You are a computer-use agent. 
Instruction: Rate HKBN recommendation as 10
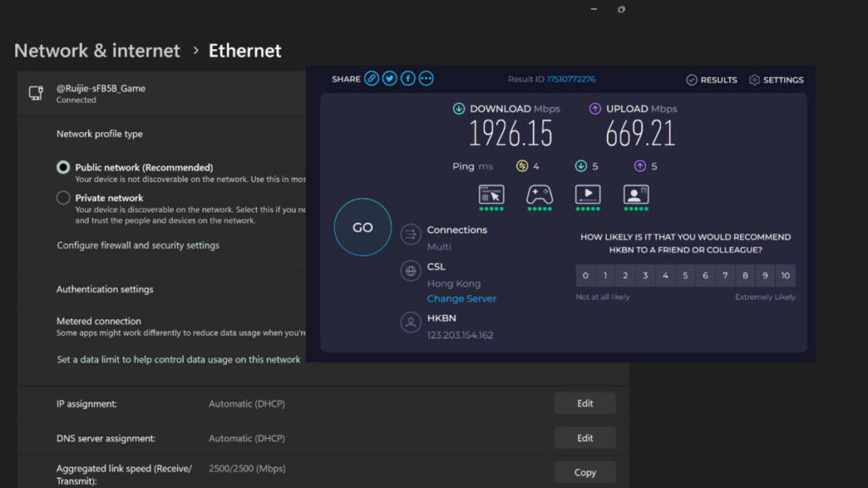click(785, 275)
